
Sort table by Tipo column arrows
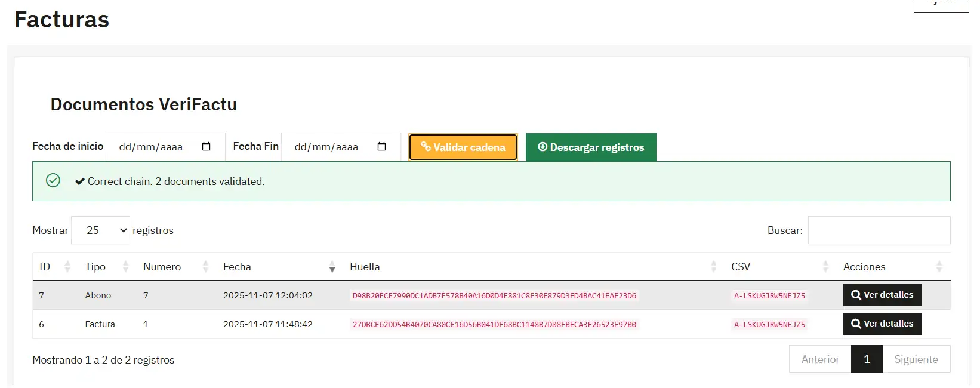(125, 267)
